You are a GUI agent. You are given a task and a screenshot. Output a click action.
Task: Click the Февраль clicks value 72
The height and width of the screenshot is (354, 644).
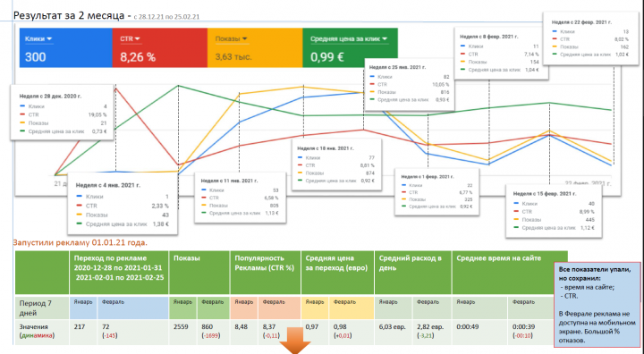click(106, 327)
